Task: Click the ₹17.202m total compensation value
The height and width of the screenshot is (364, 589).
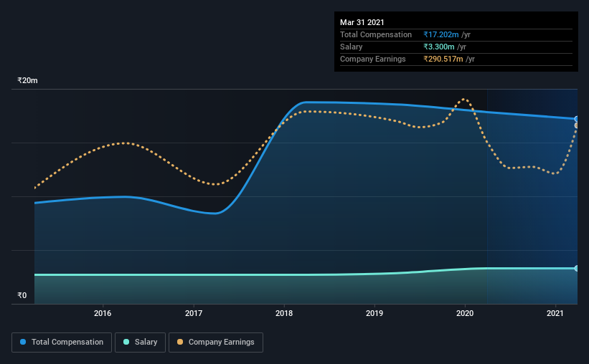Action: (x=441, y=34)
